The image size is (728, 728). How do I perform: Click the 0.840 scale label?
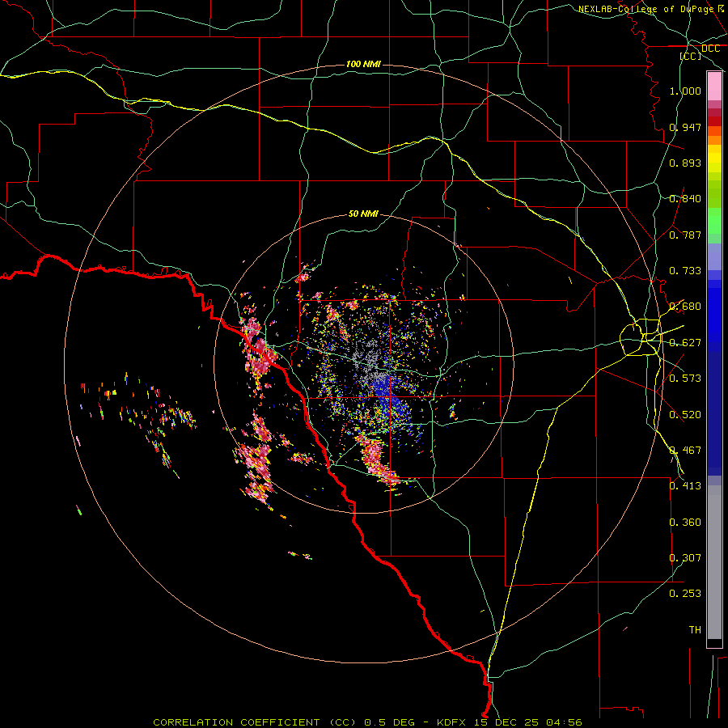685,199
